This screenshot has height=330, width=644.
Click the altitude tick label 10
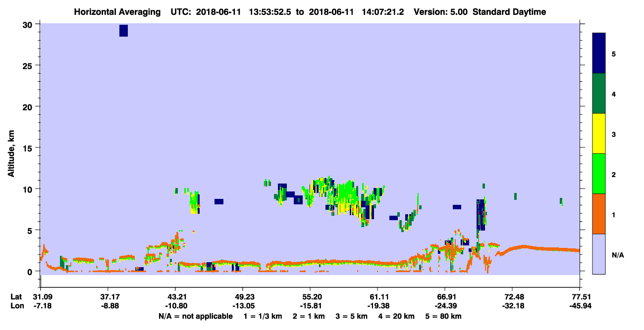[28, 189]
